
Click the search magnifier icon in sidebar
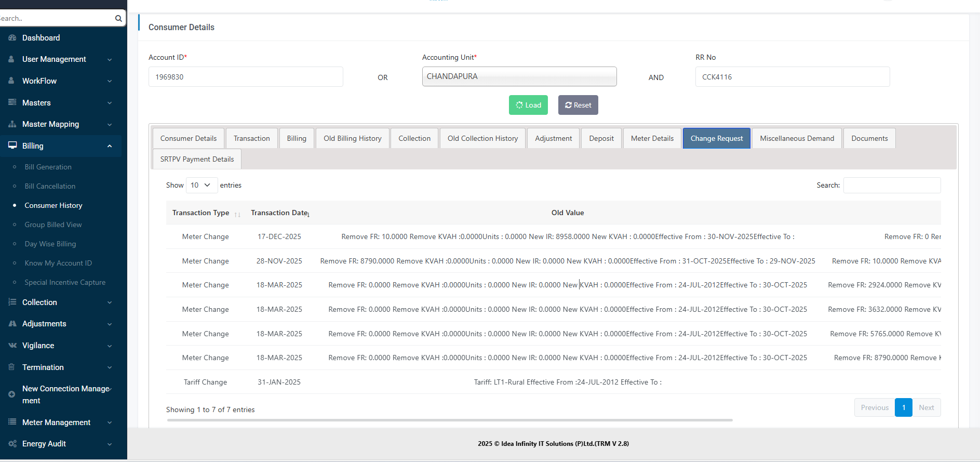coord(118,18)
